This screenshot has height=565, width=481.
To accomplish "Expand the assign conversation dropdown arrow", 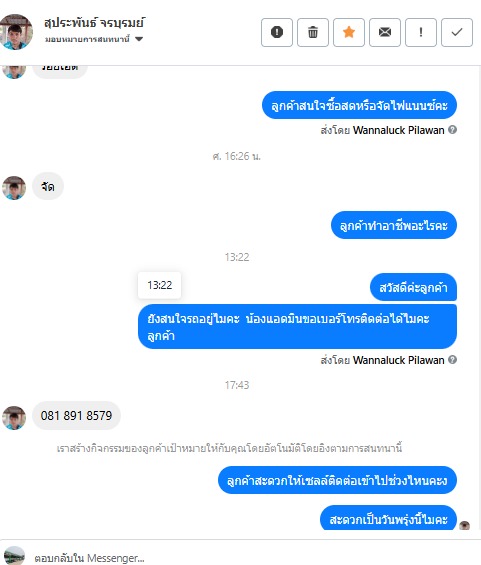I will coord(139,39).
